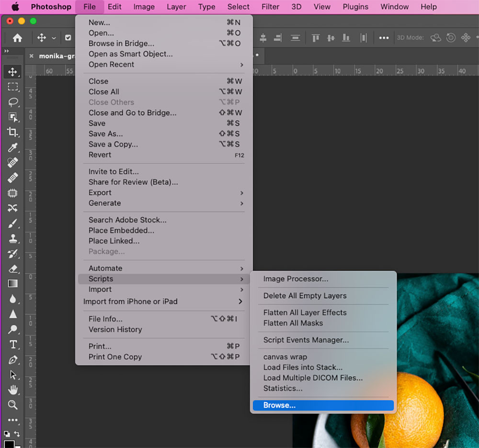Open the Window menu
The height and width of the screenshot is (448, 479).
coord(394,7)
